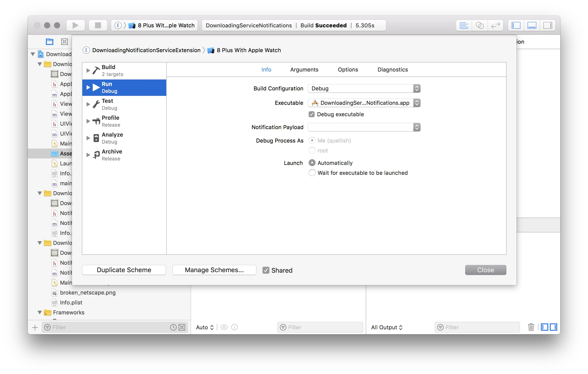Select Wait for executable to be launched
Viewport: 588px width, 374px height.
tap(312, 173)
